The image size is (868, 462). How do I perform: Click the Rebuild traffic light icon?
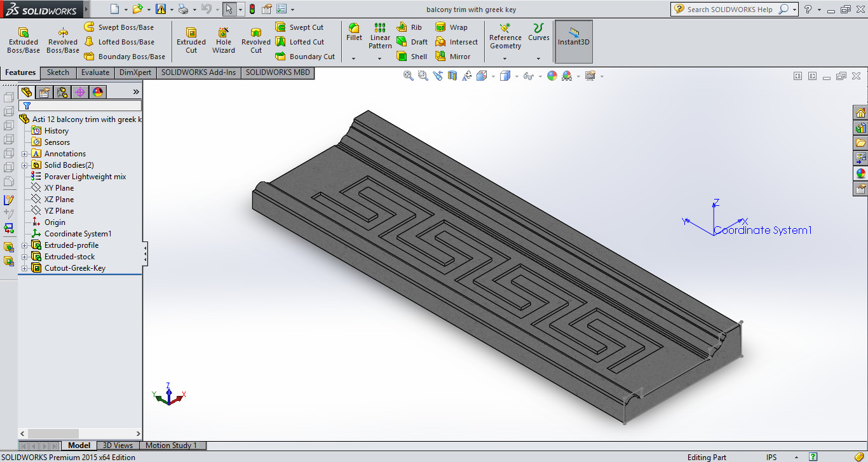coord(252,9)
